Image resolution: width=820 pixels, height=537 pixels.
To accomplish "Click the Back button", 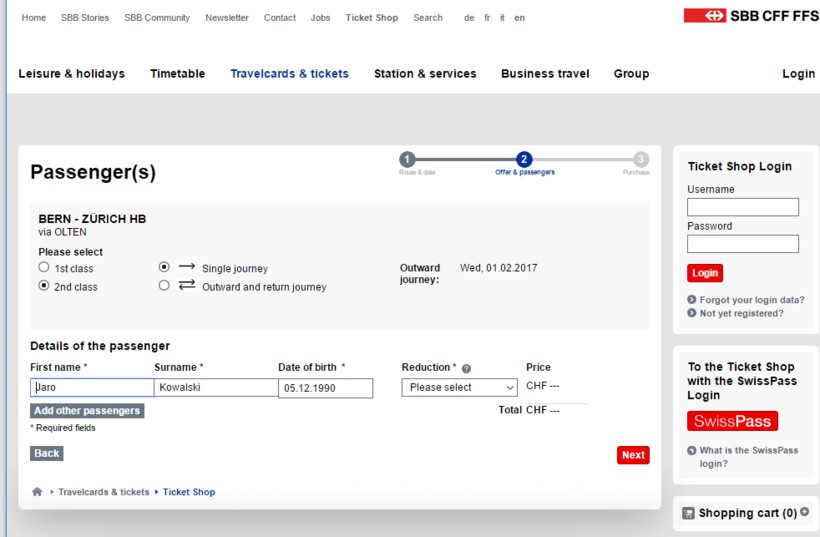I will (x=47, y=453).
